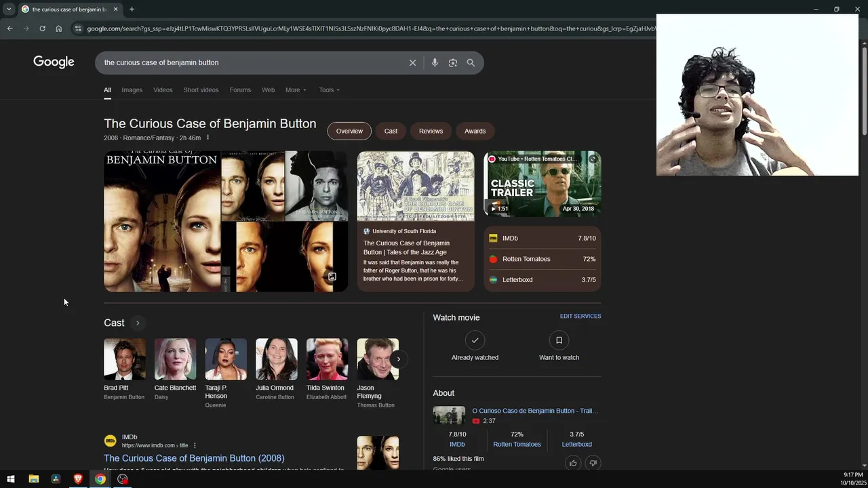Open three-dot options for IMDb result

point(195,445)
